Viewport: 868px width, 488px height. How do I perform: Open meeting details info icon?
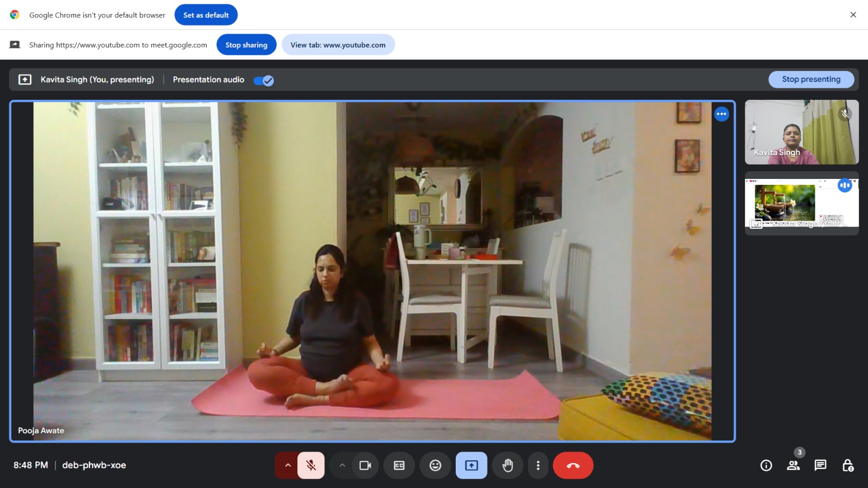766,465
